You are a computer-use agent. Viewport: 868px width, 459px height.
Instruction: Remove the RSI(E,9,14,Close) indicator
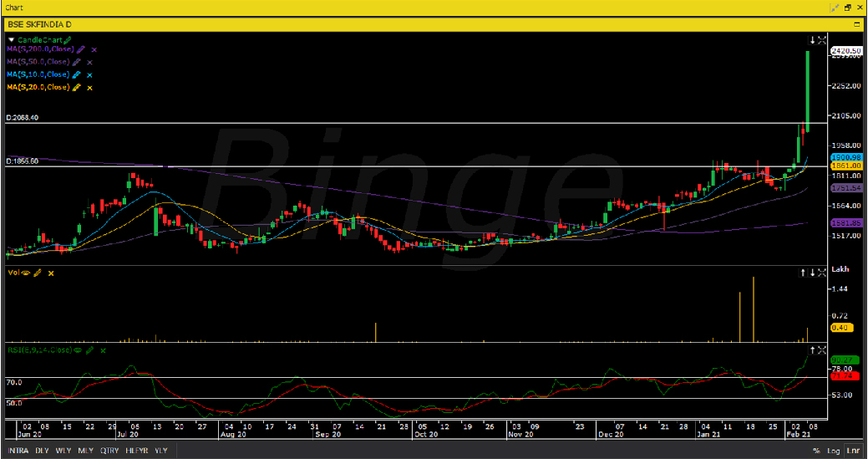(103, 350)
